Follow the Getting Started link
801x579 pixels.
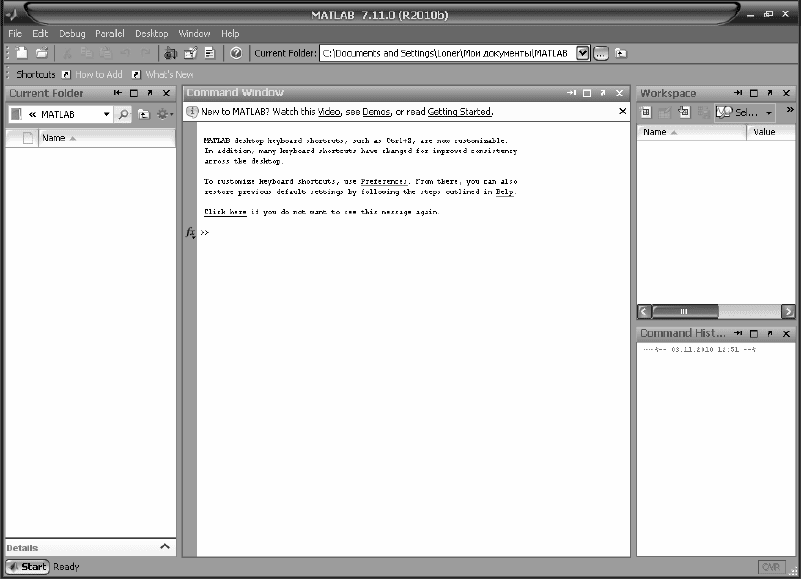pyautogui.click(x=459, y=112)
